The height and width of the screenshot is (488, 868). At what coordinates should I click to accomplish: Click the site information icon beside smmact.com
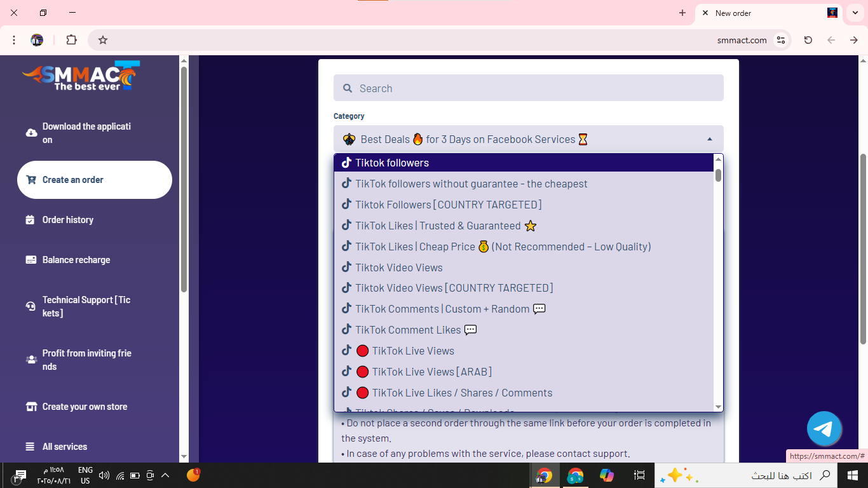point(781,40)
